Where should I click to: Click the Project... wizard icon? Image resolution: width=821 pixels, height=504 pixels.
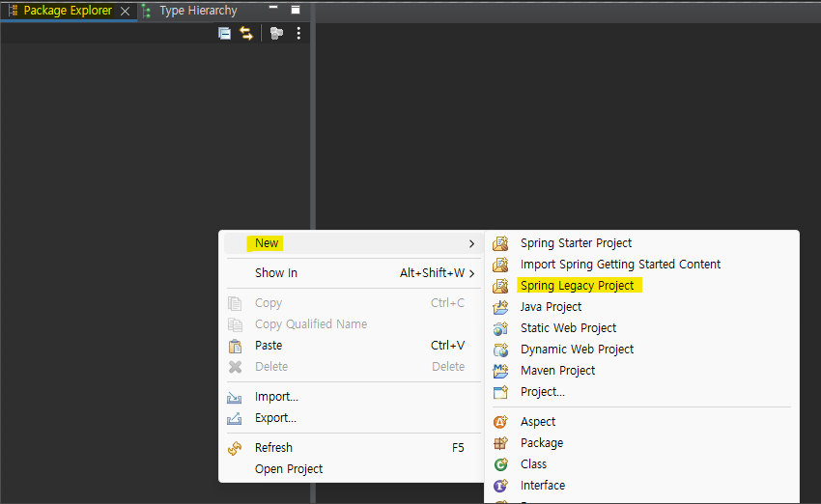500,392
